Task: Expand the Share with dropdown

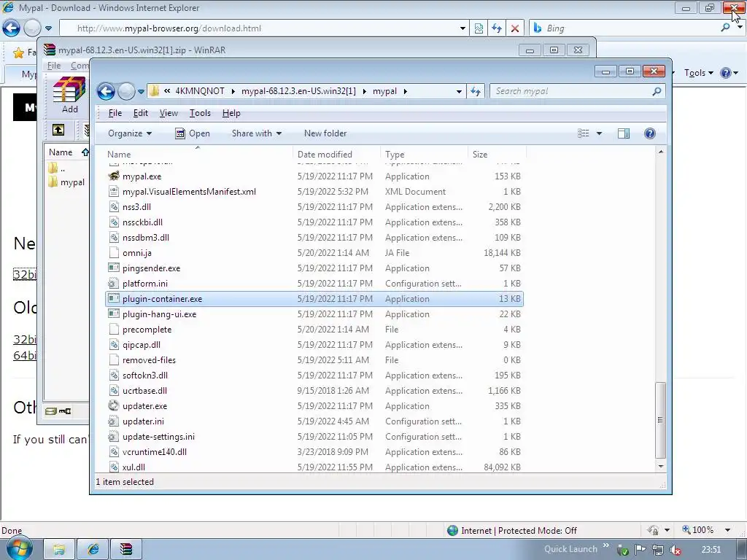Action: coord(256,133)
